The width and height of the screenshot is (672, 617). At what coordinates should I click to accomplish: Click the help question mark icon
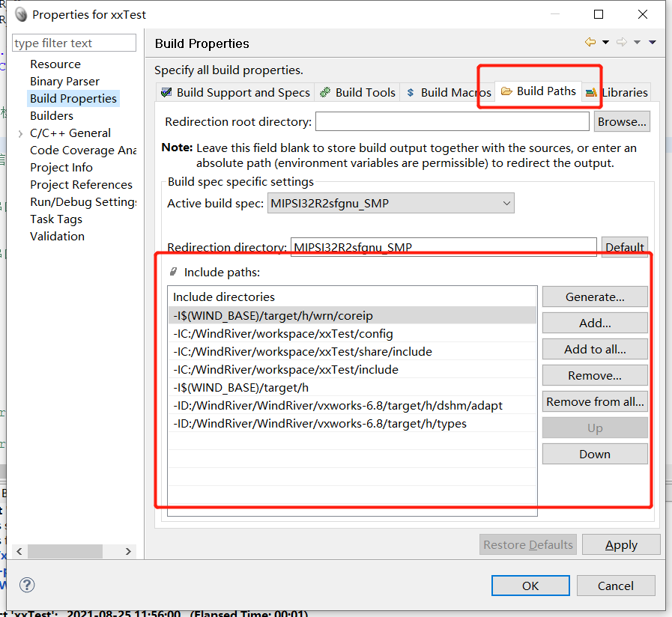(x=27, y=585)
